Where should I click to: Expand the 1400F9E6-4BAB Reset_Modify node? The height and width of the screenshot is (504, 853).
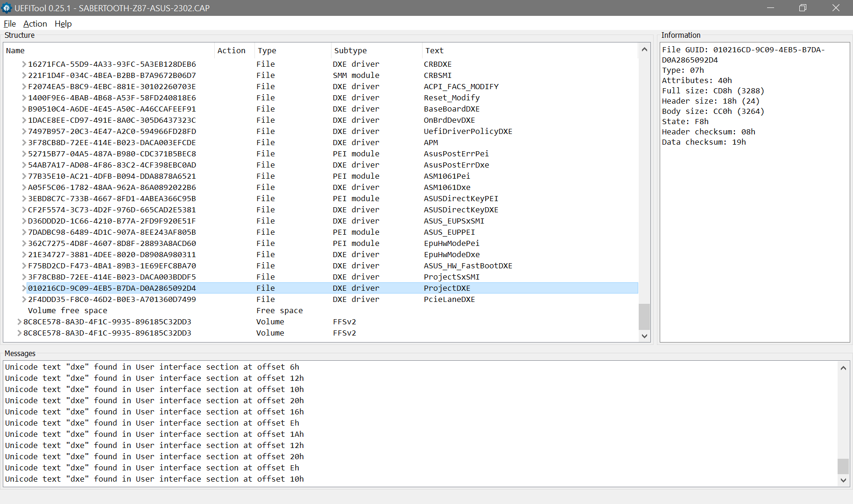pyautogui.click(x=24, y=98)
